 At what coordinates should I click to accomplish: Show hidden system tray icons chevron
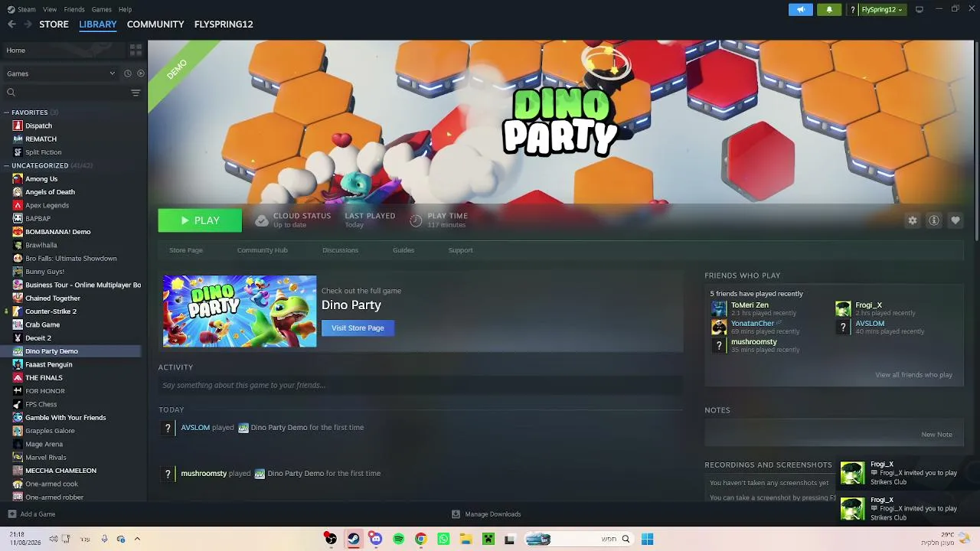137,539
